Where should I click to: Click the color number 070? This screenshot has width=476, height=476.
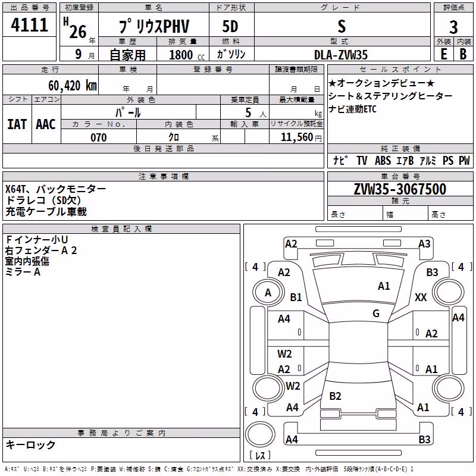tap(99, 137)
